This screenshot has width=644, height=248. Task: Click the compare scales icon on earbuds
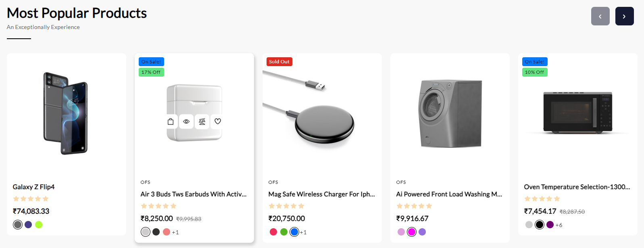(202, 121)
